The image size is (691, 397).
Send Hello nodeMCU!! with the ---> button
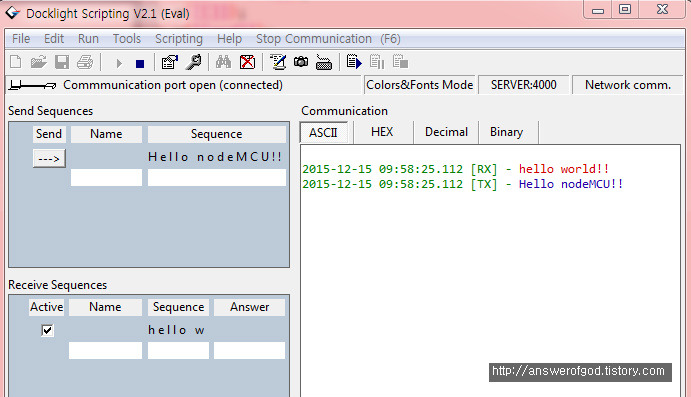tap(49, 158)
